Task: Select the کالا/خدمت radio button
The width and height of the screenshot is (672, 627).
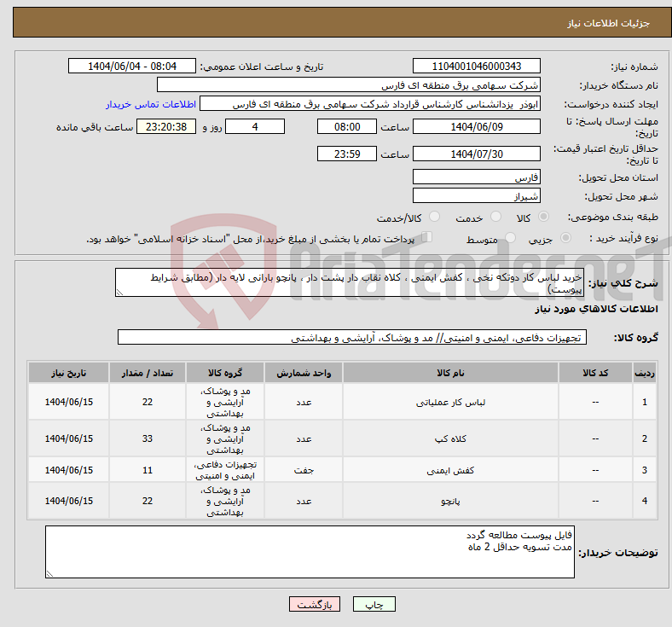Action: point(434,217)
